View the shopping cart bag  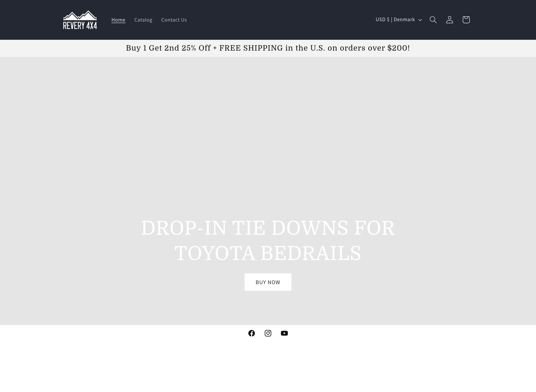pos(465,20)
